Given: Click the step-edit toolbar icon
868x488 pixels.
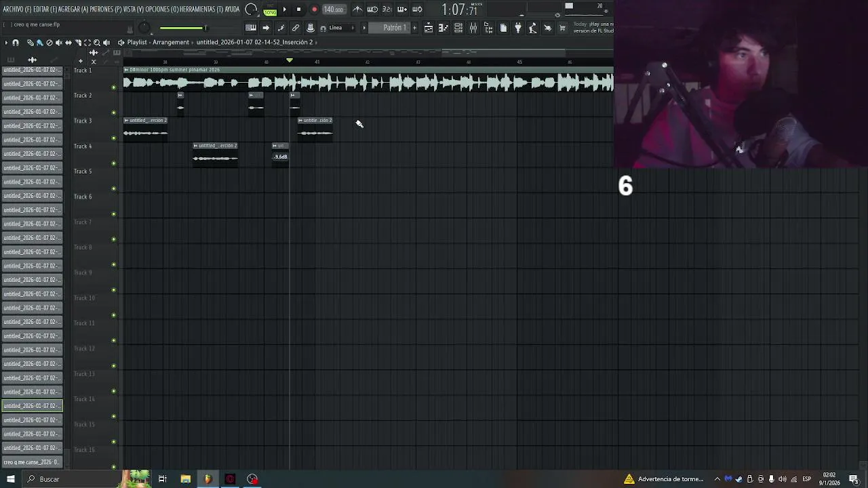Looking at the screenshot, I should point(281,28).
